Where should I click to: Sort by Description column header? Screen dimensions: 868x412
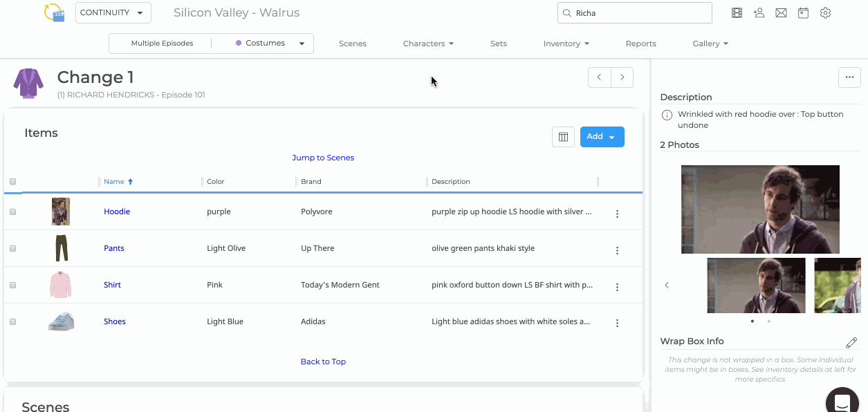click(x=451, y=182)
